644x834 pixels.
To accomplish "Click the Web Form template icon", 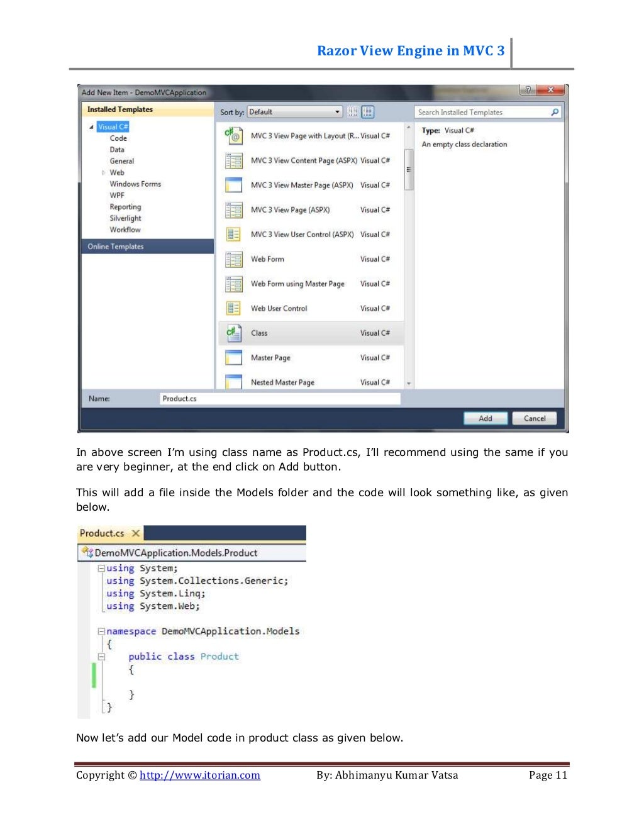I will (x=233, y=259).
